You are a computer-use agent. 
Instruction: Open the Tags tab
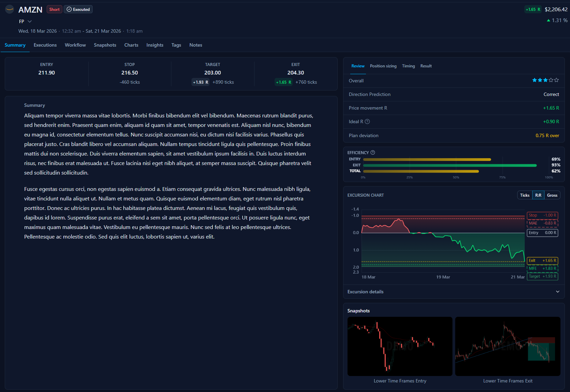tap(176, 45)
